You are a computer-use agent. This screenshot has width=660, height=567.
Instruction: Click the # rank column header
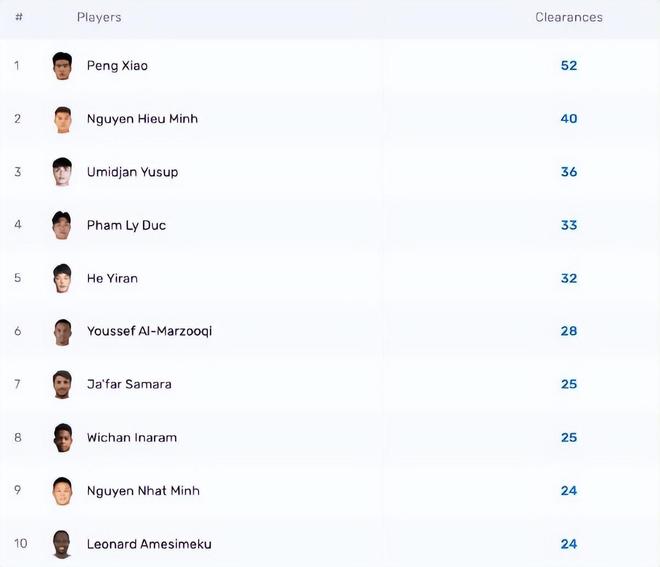pos(19,17)
